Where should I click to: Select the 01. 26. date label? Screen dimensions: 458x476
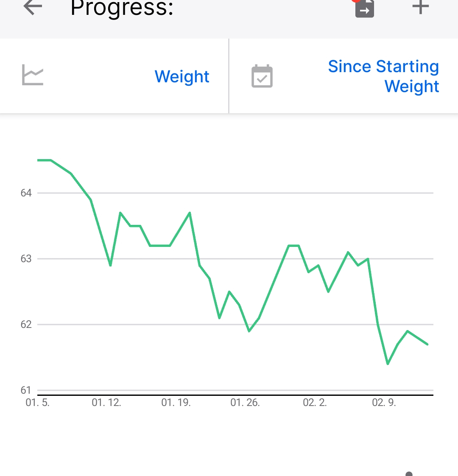(245, 403)
